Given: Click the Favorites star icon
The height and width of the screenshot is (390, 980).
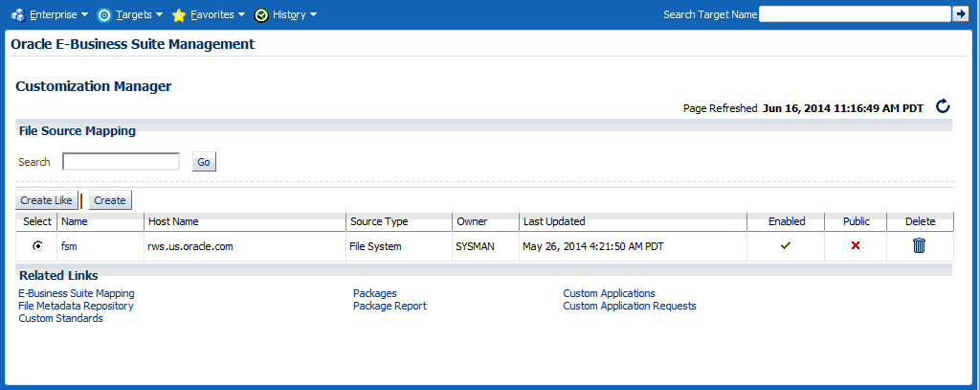Looking at the screenshot, I should point(179,14).
